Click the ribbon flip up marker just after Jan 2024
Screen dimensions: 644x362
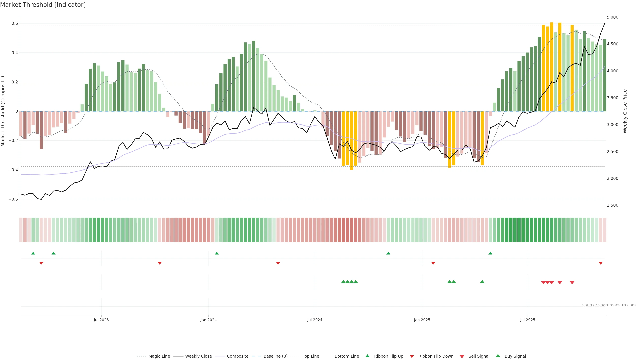click(217, 253)
